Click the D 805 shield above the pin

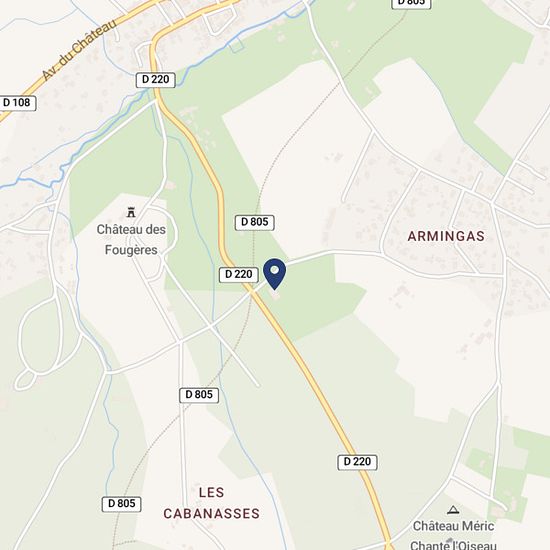point(255,222)
